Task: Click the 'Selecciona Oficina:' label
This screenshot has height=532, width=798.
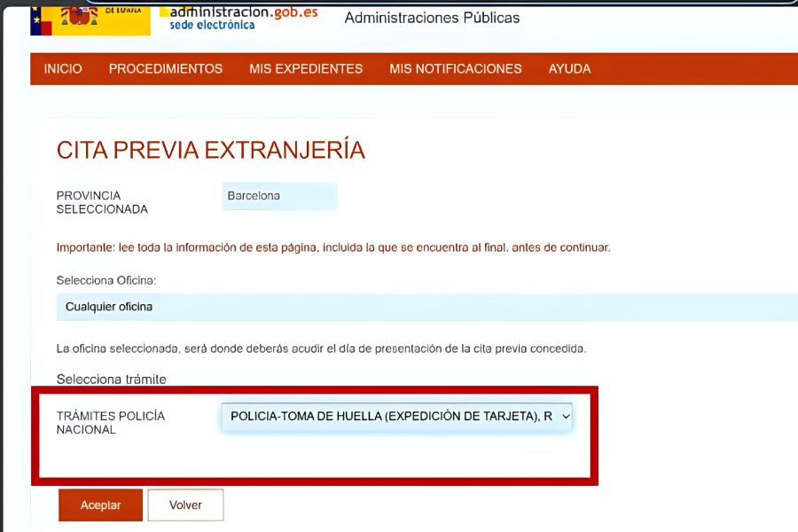Action: click(106, 280)
